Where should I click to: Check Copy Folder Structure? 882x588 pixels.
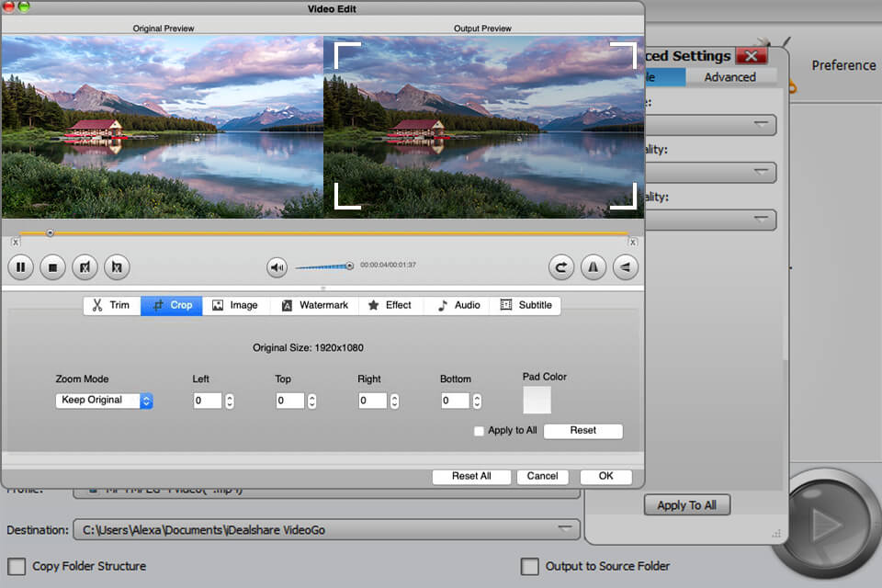click(x=16, y=567)
